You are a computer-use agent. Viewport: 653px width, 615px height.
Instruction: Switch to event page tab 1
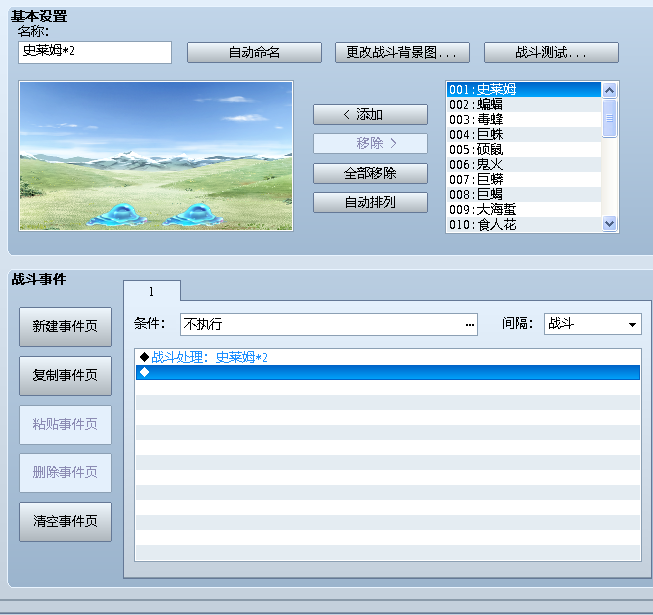pyautogui.click(x=152, y=291)
